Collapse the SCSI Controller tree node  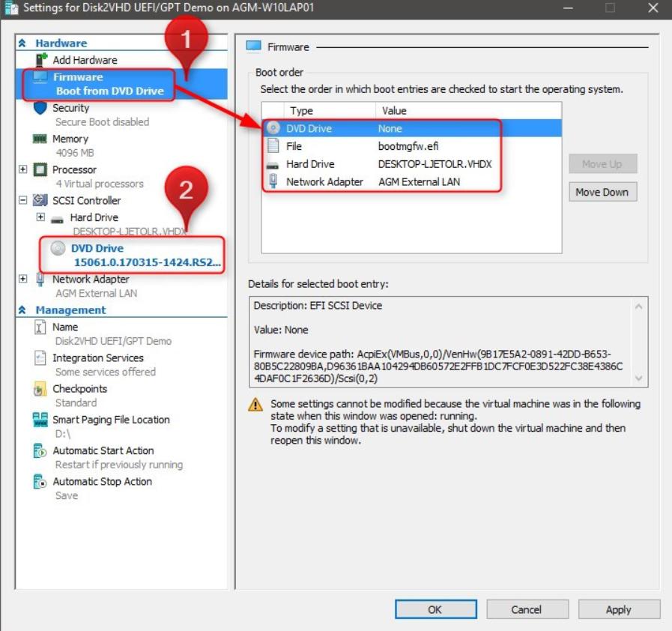23,200
